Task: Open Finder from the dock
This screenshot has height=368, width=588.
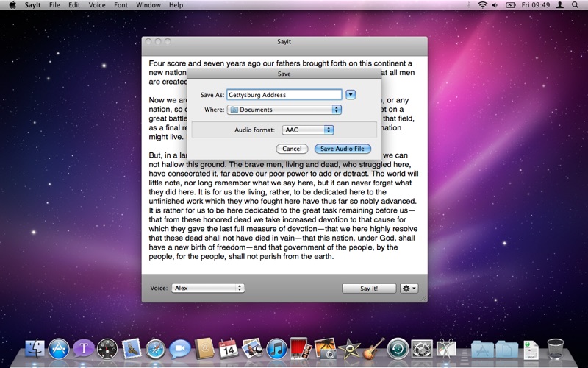Action: [35, 349]
